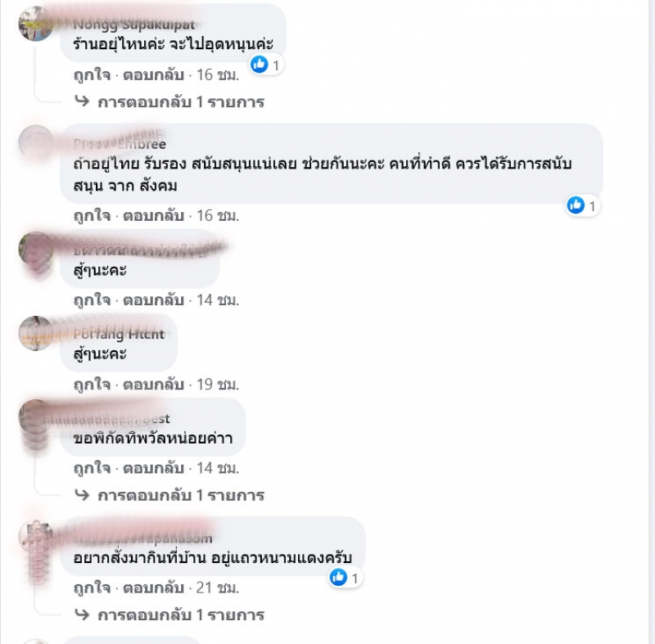Open commenter name ending in "Embree"

click(x=120, y=144)
